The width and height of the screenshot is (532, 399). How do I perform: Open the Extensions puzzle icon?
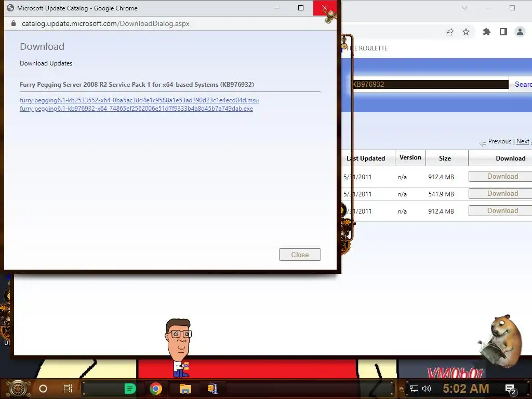486,32
